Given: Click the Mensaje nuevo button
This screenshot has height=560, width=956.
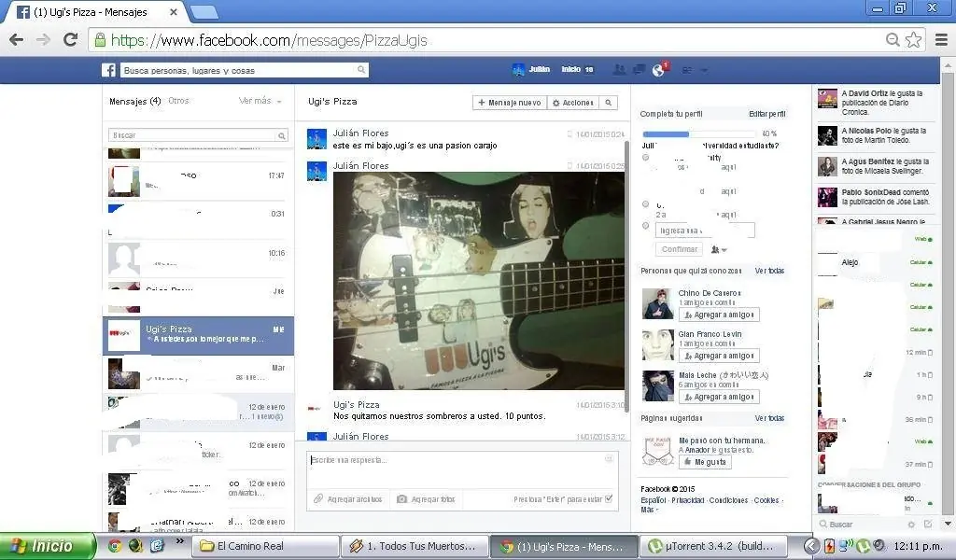Looking at the screenshot, I should (510, 103).
